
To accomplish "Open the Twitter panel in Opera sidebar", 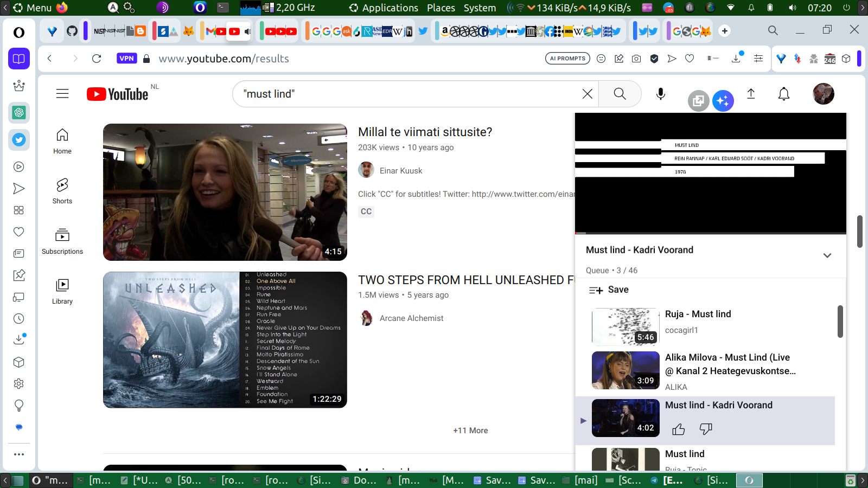I will [x=19, y=140].
